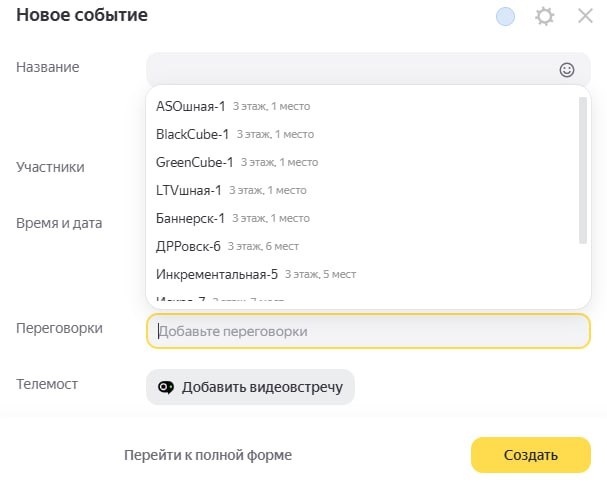Open the Перейти к полной форме link
Image resolution: width=607 pixels, height=483 pixels.
pos(208,455)
